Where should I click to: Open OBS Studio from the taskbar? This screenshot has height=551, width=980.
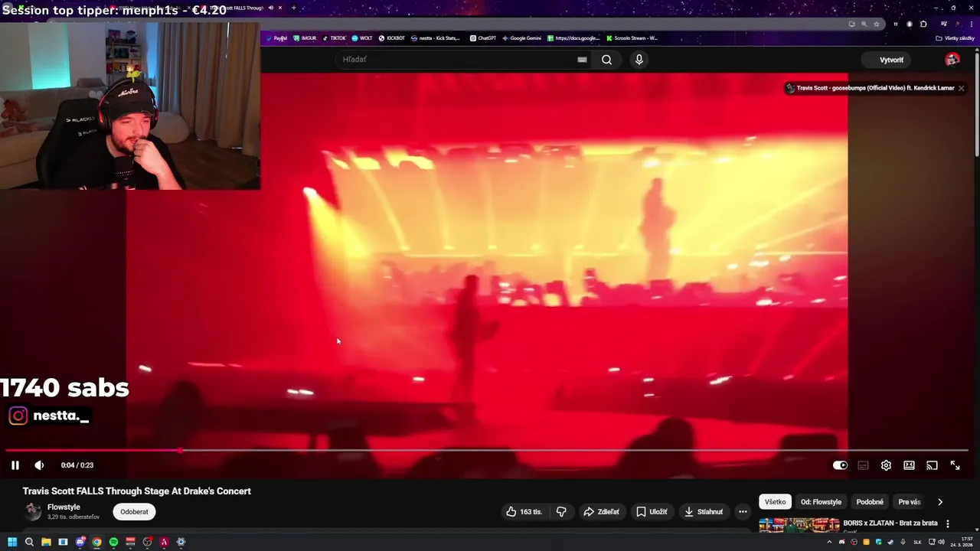click(147, 542)
